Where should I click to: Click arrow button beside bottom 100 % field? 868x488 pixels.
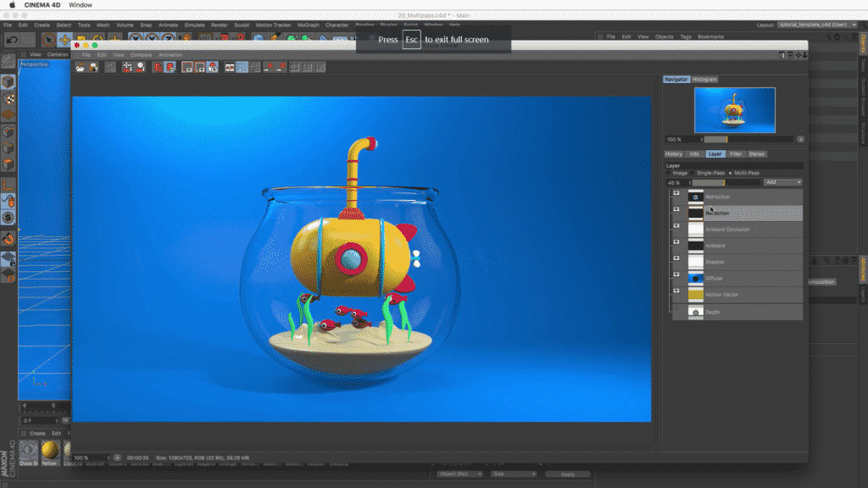[x=117, y=458]
